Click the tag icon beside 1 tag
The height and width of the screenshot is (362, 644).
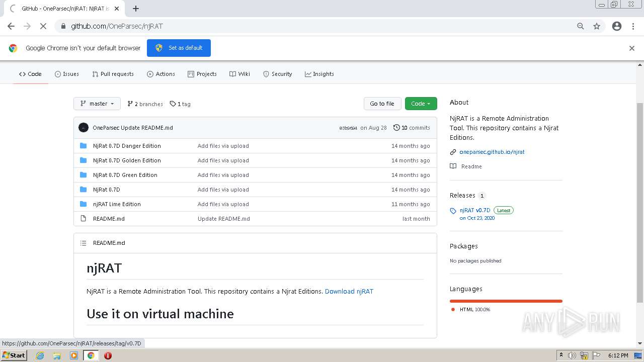(x=173, y=104)
